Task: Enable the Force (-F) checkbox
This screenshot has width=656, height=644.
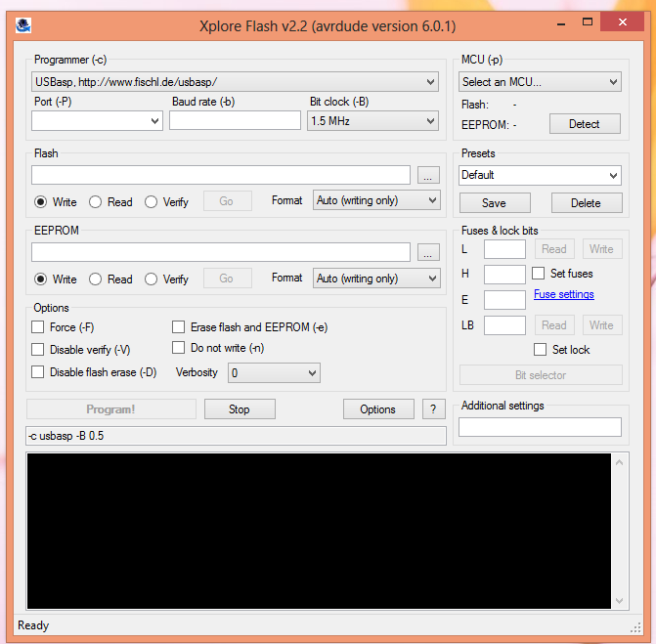Action: 38,328
